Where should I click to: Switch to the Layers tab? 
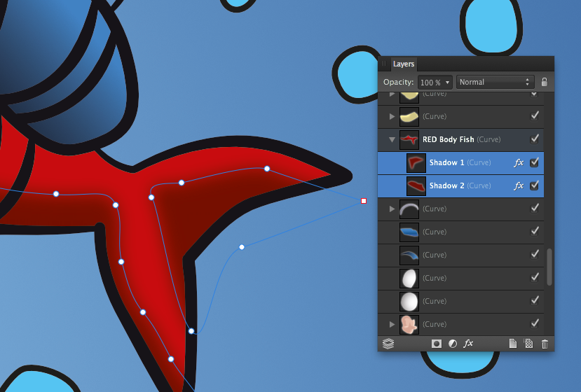[404, 64]
